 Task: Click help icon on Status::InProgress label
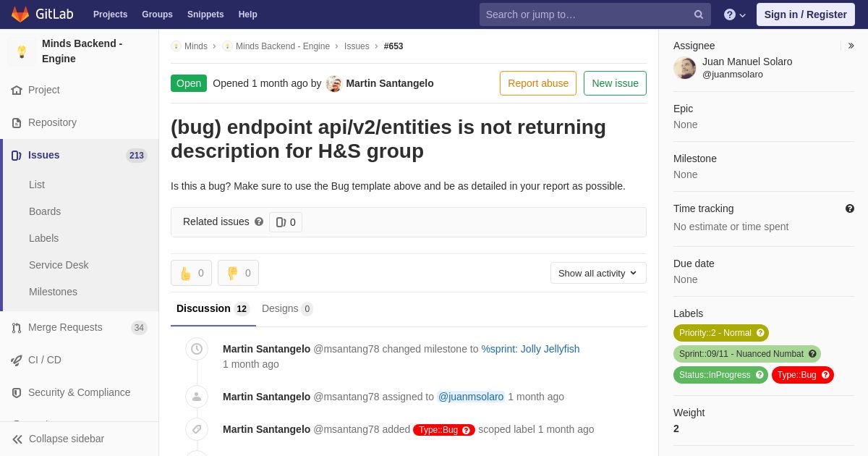coord(759,375)
